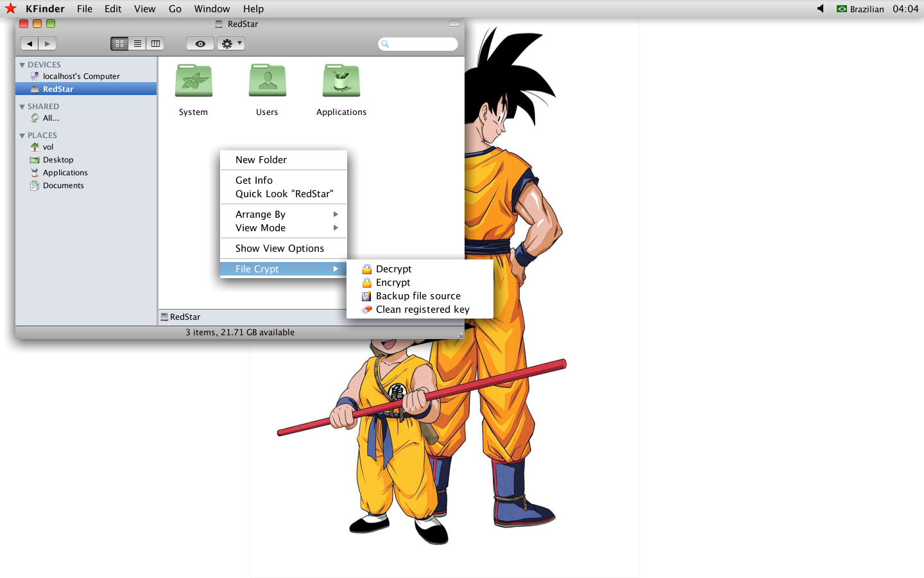Open the red star system menu
Viewport: 924px width, 578px height.
[10, 8]
